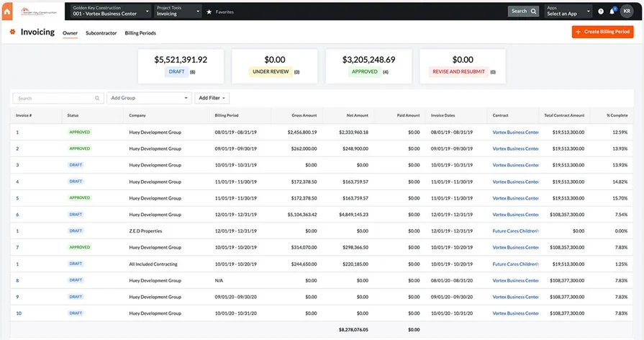Select the DRAFT summary card

pos(181,66)
